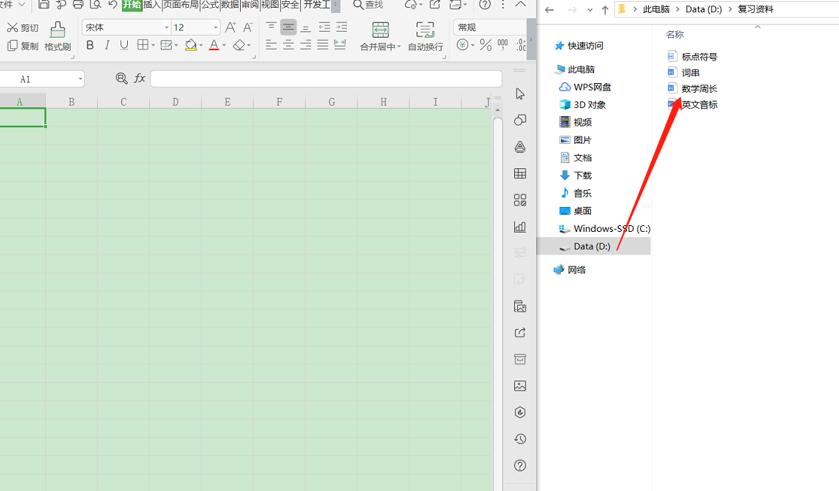This screenshot has height=491, width=839.
Task: Click the Cut (剪切) button
Action: coord(23,28)
